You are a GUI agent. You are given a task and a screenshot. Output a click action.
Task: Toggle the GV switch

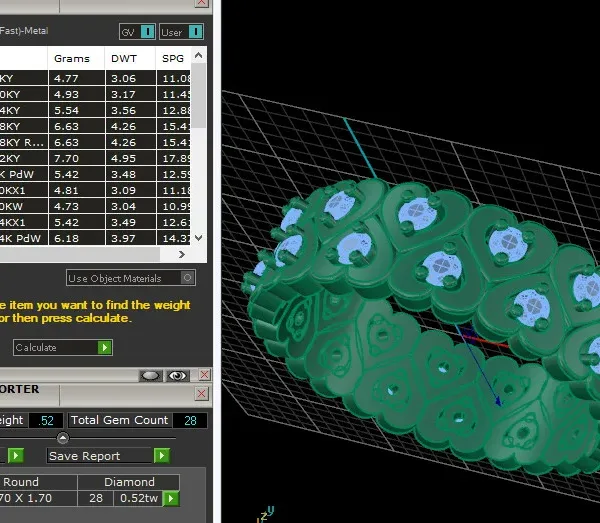(x=137, y=32)
